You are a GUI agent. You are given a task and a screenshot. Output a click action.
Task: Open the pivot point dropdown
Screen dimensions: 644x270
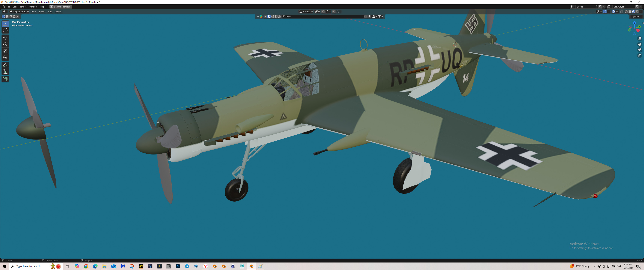pyautogui.click(x=317, y=12)
